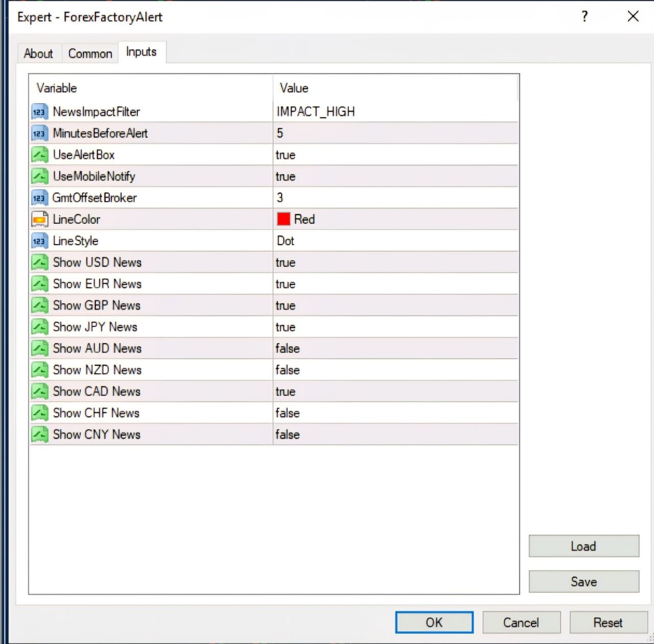This screenshot has width=654, height=644.
Task: Load an input preset with Load button
Action: (584, 546)
